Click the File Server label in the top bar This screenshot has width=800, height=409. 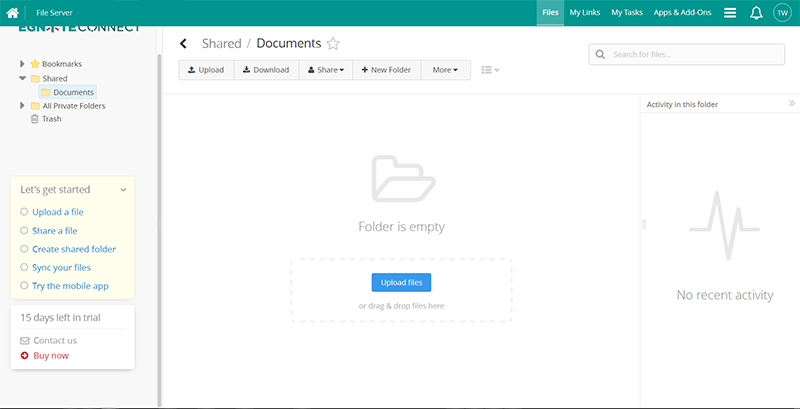(x=54, y=13)
